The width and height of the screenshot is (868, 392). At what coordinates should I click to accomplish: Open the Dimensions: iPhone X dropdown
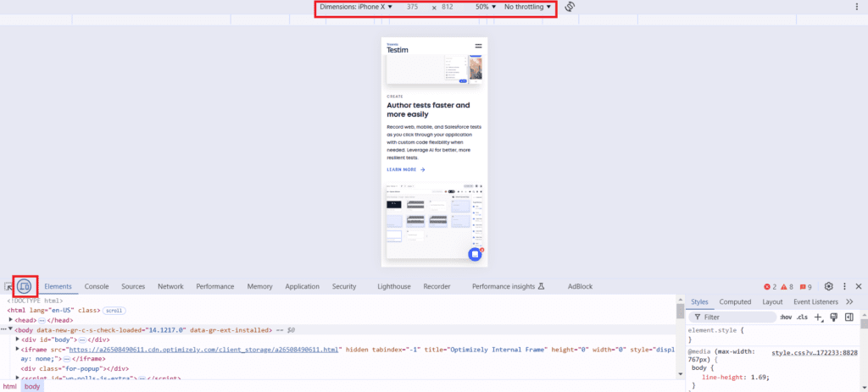(x=356, y=7)
